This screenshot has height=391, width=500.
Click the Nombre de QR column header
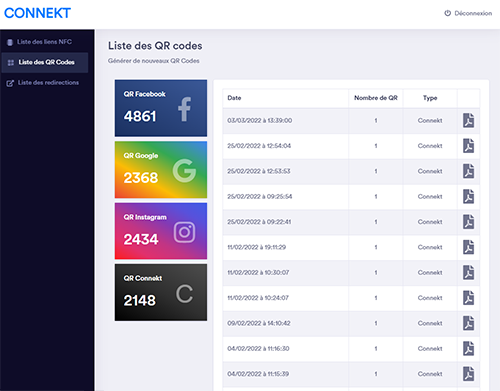point(376,98)
